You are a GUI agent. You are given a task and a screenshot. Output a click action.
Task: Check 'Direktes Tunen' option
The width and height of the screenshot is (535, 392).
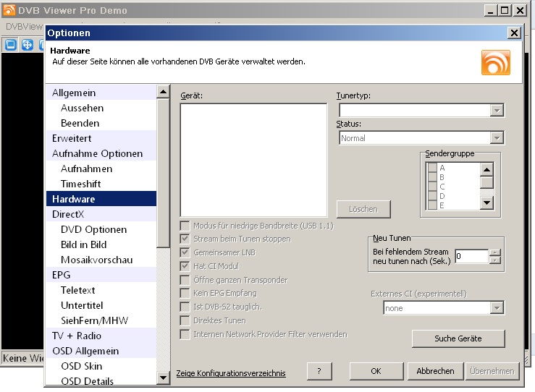tap(185, 320)
